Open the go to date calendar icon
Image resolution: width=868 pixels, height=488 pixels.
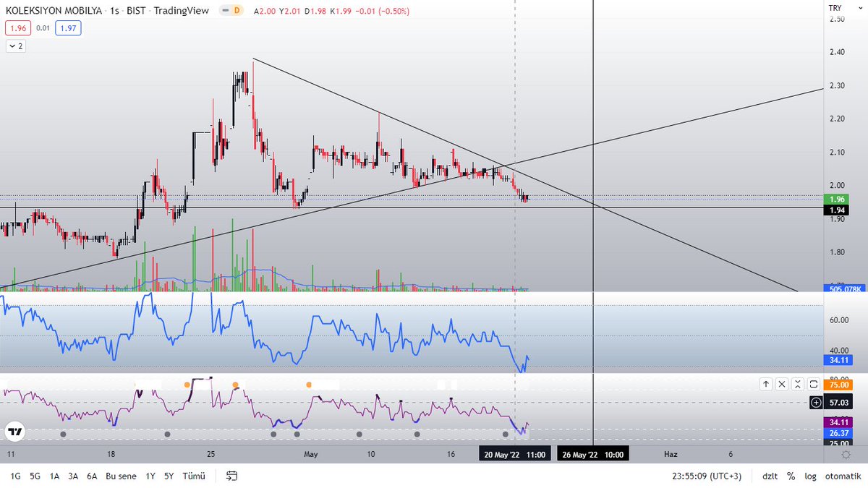coord(232,476)
